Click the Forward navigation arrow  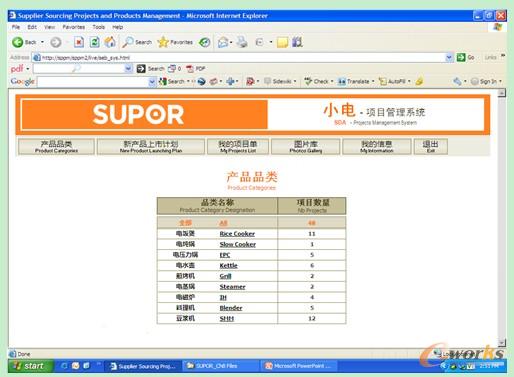tap(56, 42)
